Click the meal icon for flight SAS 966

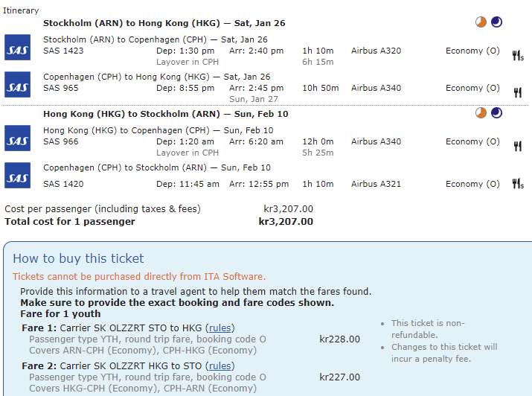pos(518,146)
